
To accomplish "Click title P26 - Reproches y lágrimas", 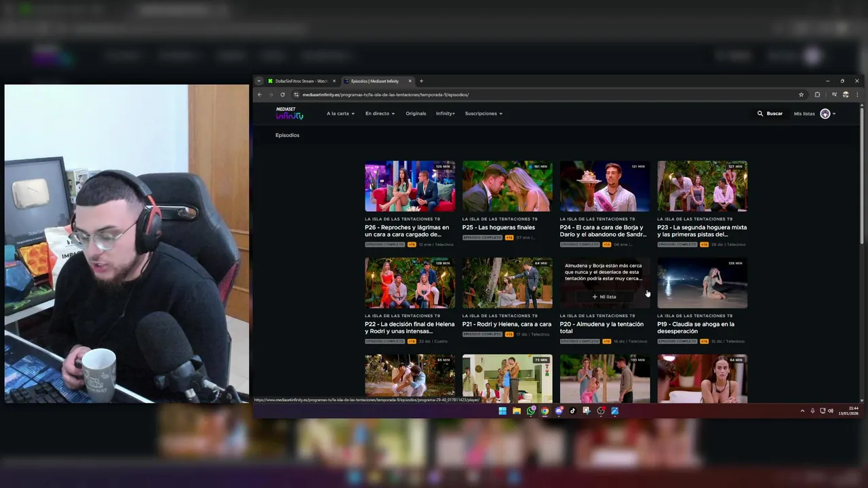I will click(407, 231).
